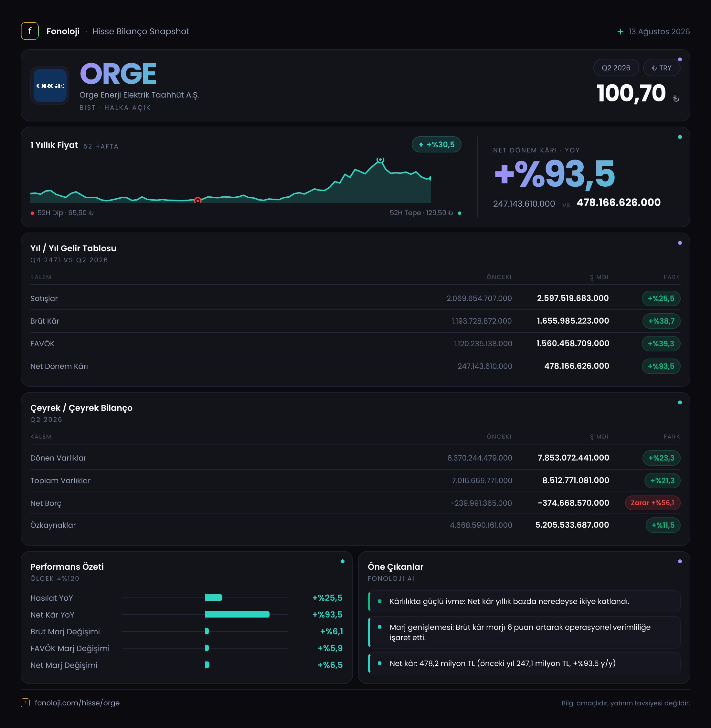Click the Fonoloji brand name in header
This screenshot has width=711, height=728.
(63, 31)
